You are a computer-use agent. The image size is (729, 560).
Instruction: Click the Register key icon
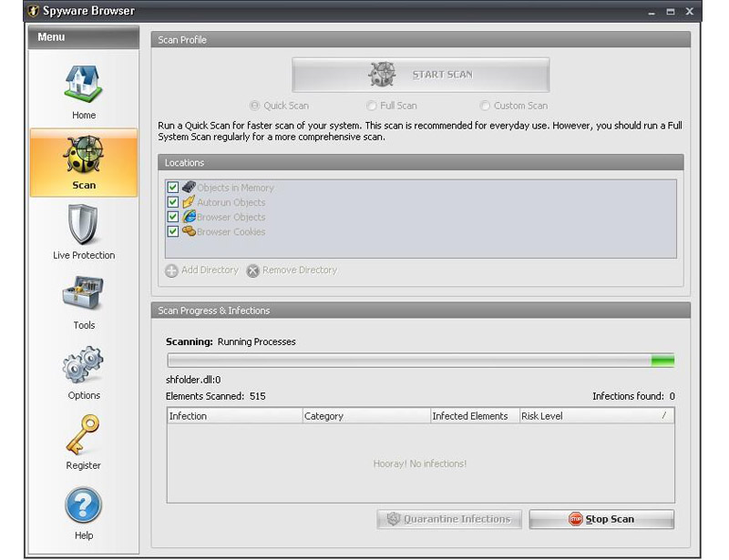click(83, 435)
